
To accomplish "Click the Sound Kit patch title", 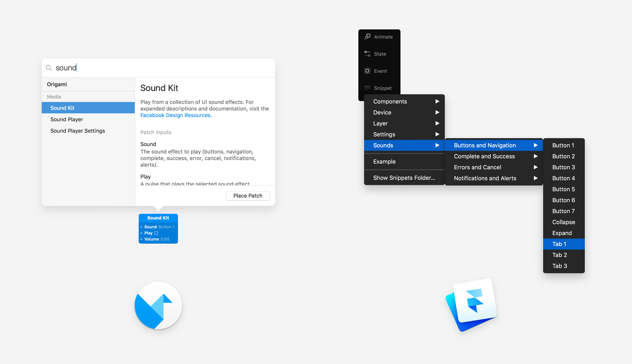I will pos(158,218).
